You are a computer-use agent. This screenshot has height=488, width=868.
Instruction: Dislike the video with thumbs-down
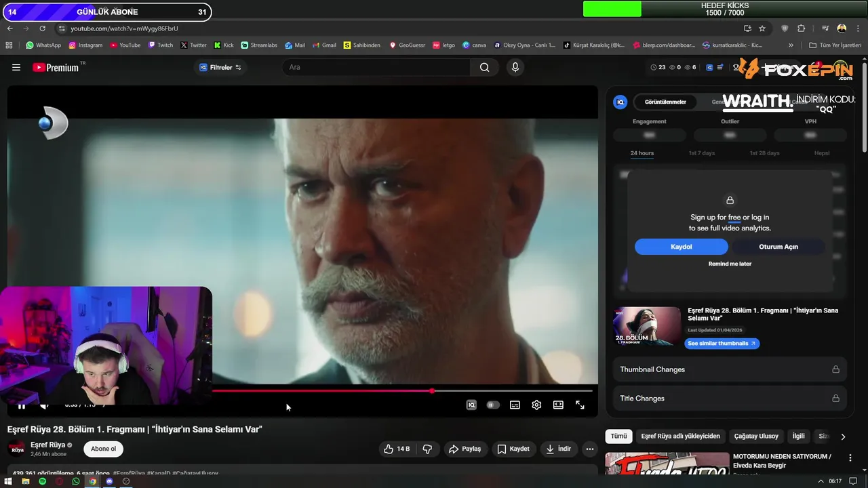coord(428,449)
